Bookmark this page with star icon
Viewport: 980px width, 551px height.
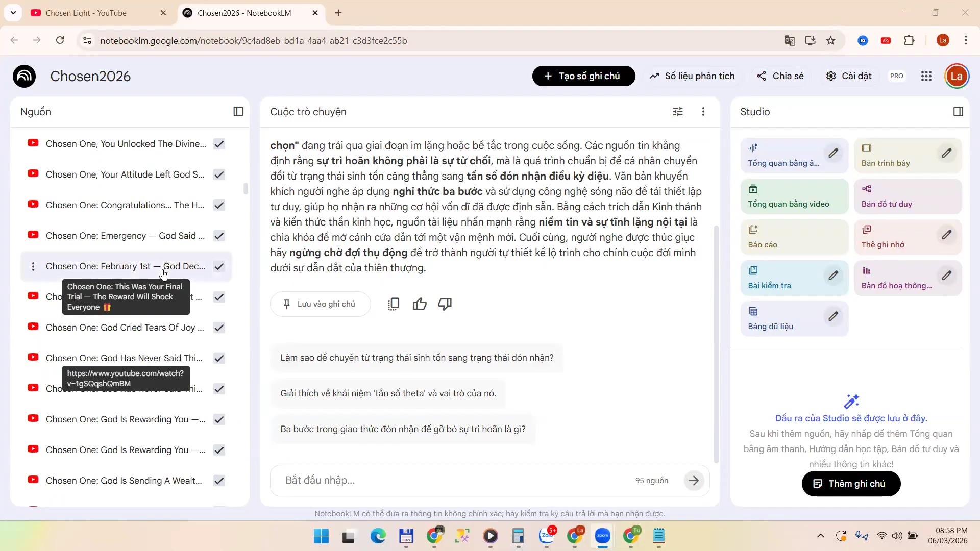coord(831,41)
